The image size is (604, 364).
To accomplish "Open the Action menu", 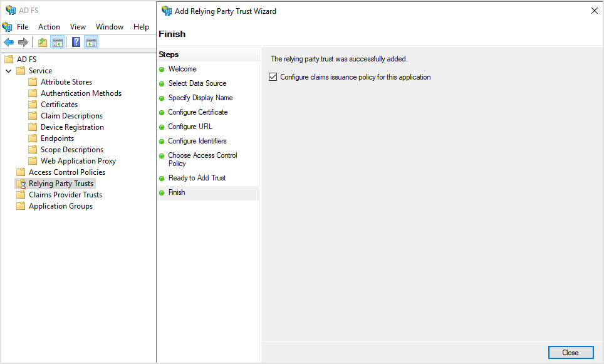I will coord(49,26).
